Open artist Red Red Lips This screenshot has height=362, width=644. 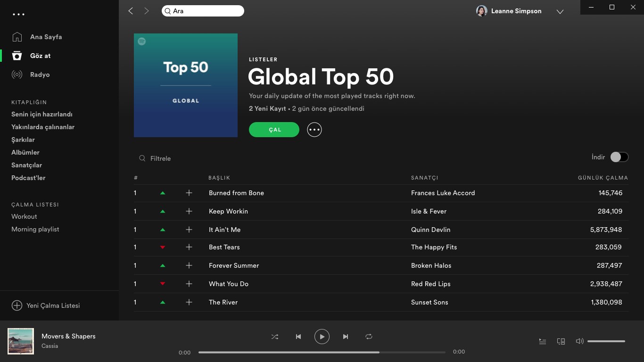coord(431,284)
